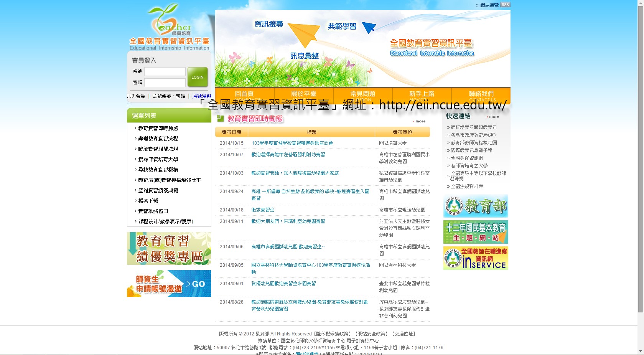Select 檔案下載 in the side menu
The height and width of the screenshot is (355, 644).
click(x=148, y=201)
